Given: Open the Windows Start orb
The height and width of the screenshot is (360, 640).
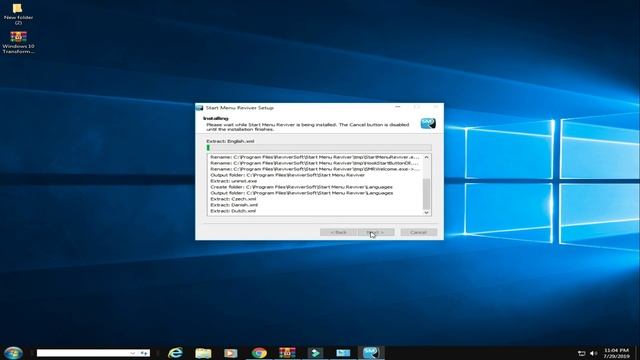Looking at the screenshot, I should (x=13, y=353).
